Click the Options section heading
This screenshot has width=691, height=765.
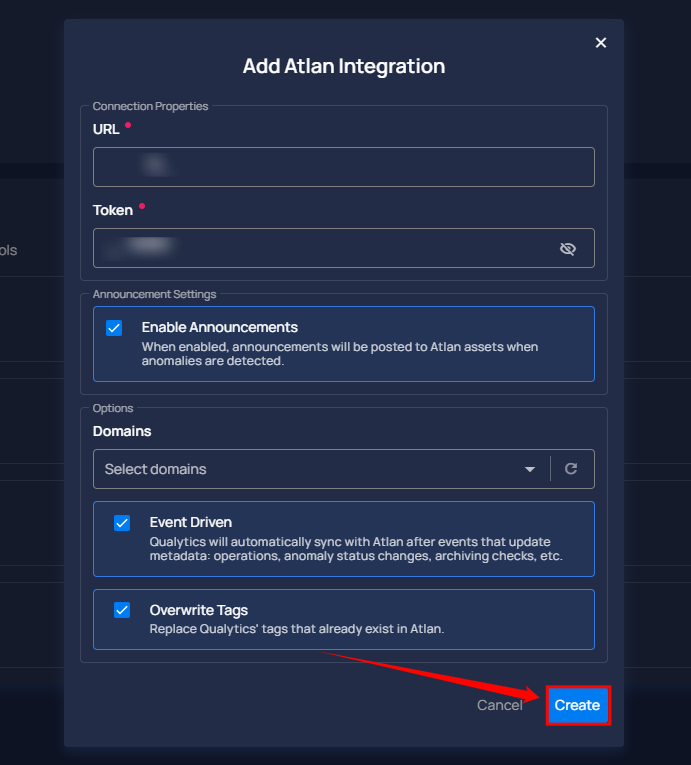click(x=113, y=408)
